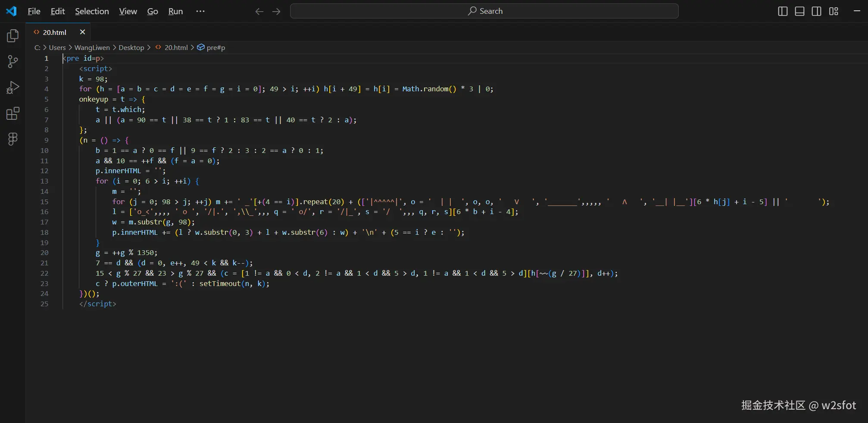868x423 pixels.
Task: Click the Search command center box
Action: point(484,11)
